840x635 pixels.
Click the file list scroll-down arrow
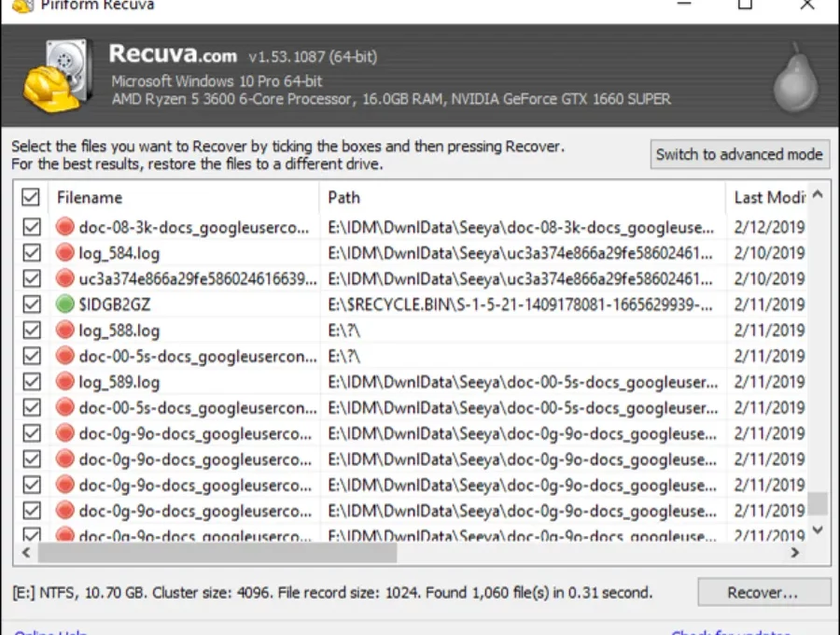[818, 530]
